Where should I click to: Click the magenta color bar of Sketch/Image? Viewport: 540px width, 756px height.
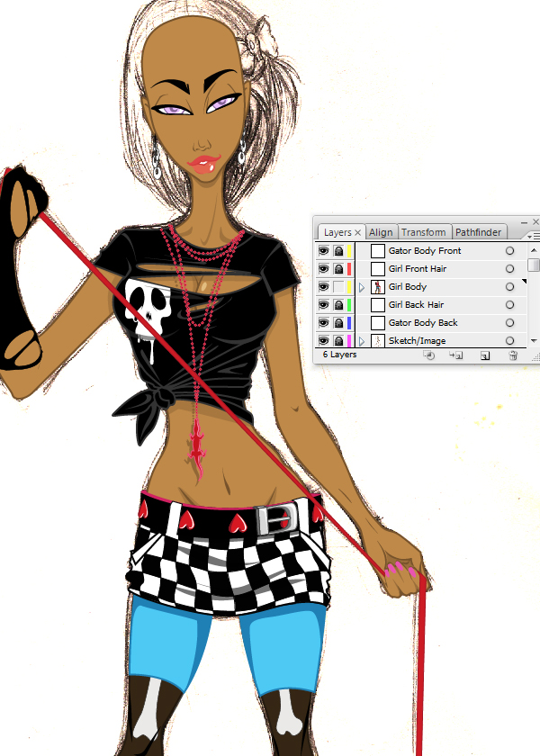click(x=349, y=341)
